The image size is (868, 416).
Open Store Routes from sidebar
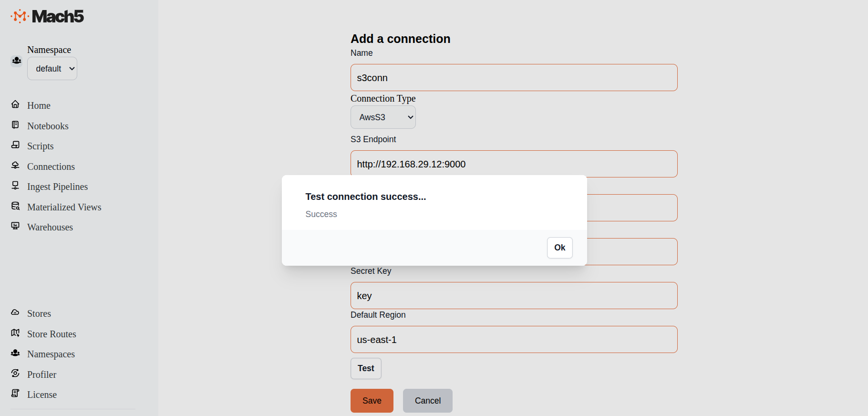[x=52, y=334]
